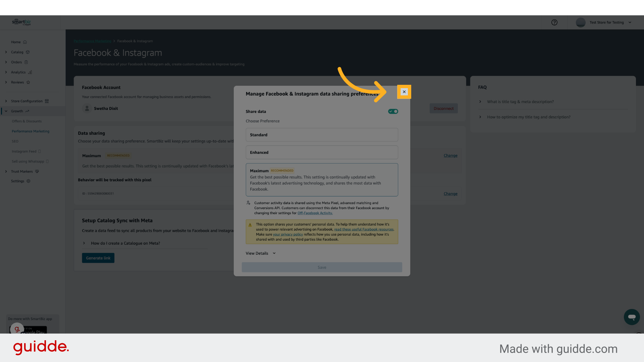The image size is (644, 362).
Task: Select the Enhanced preference option
Action: (x=322, y=153)
